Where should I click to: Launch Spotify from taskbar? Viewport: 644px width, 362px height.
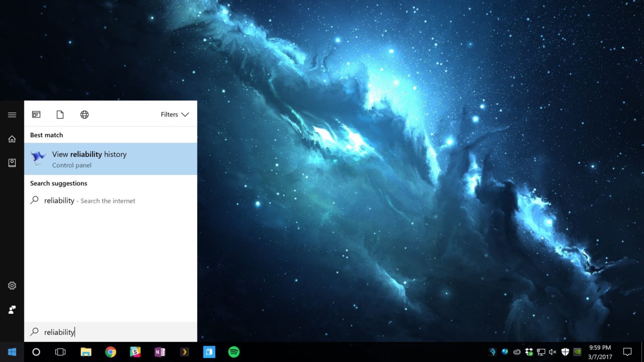[234, 352]
